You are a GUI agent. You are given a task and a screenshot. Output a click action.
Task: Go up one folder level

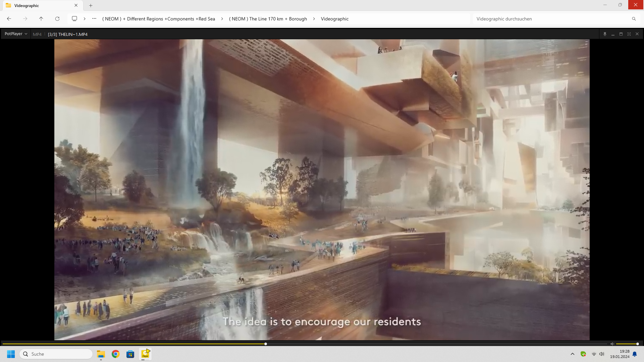pos(41,19)
